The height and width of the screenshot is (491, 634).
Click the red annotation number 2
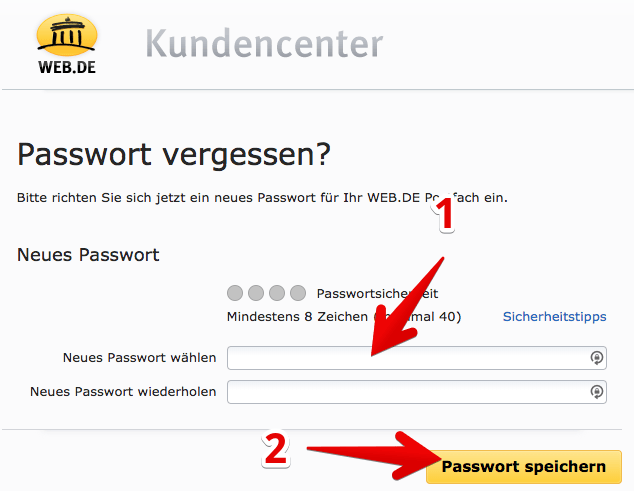(276, 449)
